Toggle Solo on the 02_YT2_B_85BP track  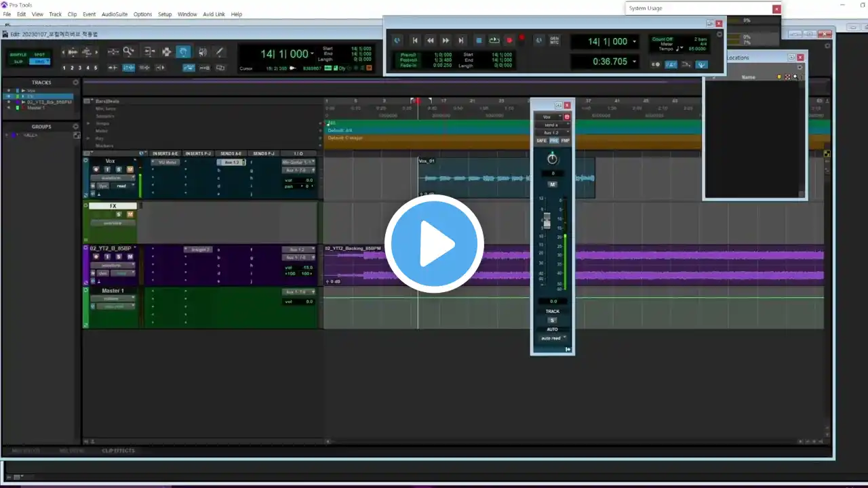click(x=119, y=257)
